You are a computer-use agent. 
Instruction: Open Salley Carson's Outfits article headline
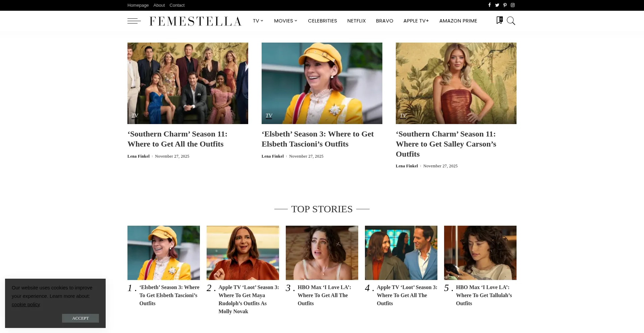446,144
